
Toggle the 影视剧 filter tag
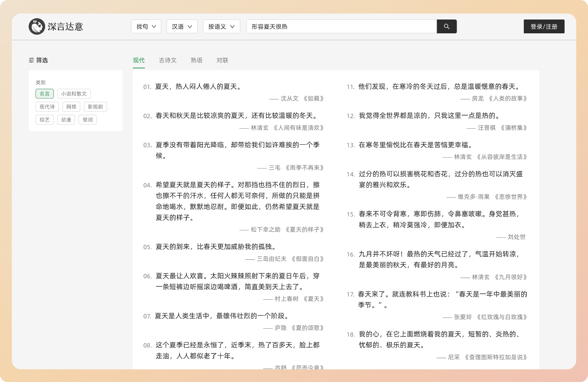point(95,107)
